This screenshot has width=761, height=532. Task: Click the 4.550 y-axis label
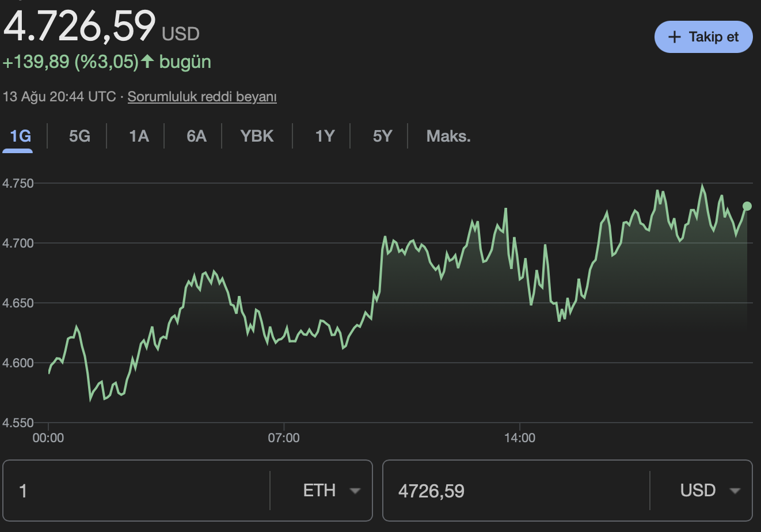[18, 423]
